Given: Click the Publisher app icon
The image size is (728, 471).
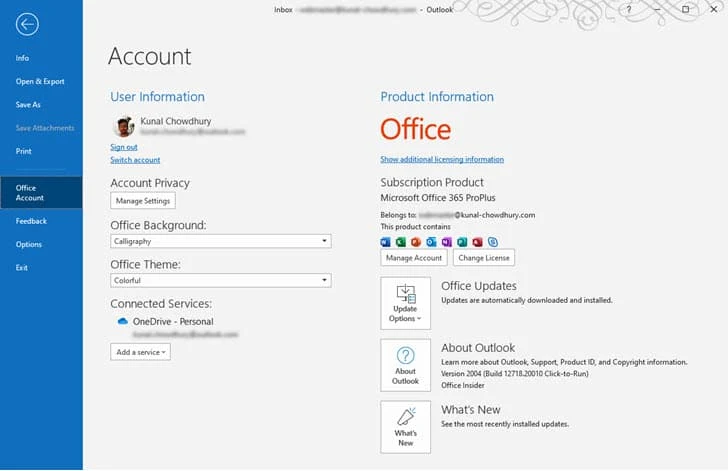Looking at the screenshot, I should (x=462, y=242).
